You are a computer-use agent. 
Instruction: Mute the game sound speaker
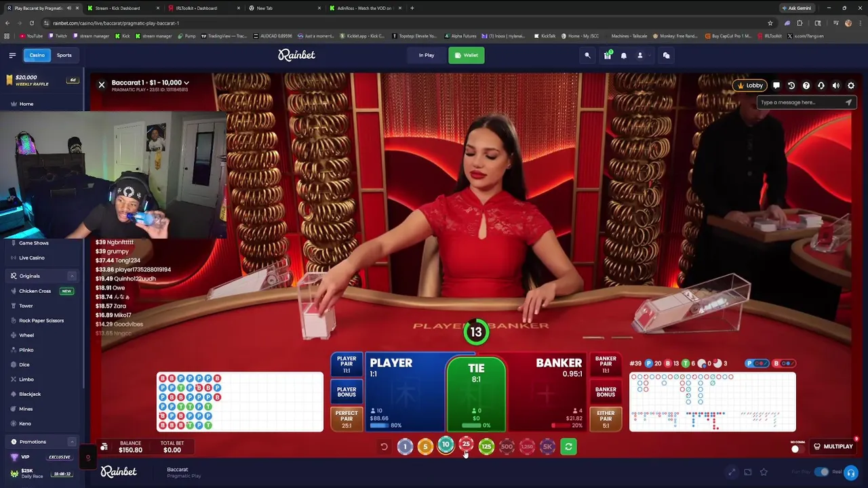pos(836,86)
